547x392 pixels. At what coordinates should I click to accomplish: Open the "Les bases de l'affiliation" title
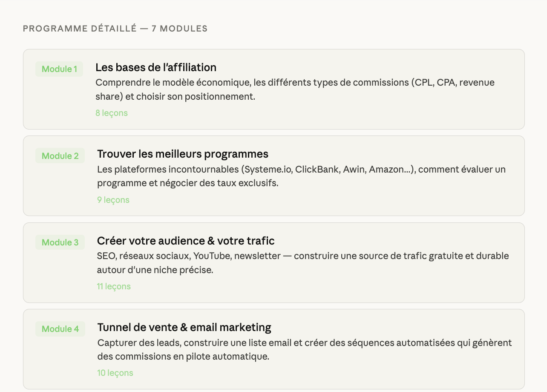click(x=156, y=67)
